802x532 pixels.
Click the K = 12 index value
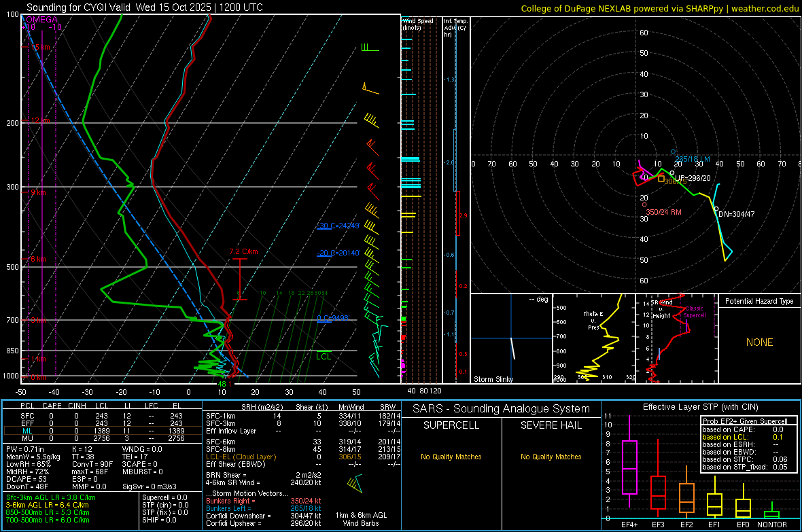[x=82, y=449]
